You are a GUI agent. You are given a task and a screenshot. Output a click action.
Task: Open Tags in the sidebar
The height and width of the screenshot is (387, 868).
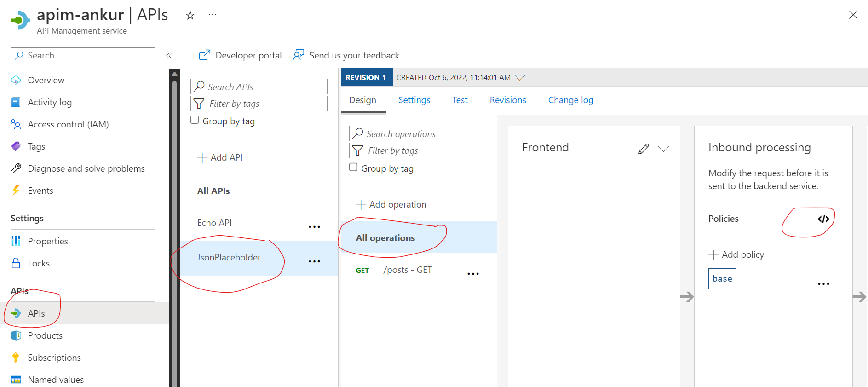(36, 146)
